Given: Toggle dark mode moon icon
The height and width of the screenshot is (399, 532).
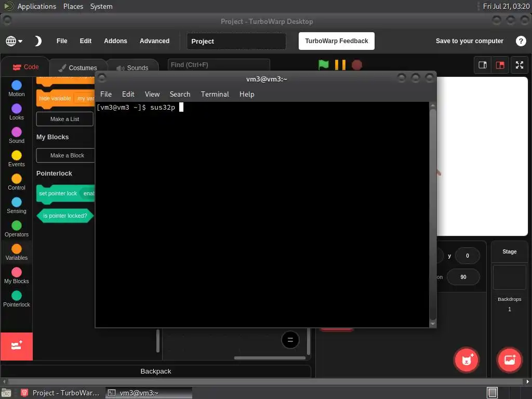Looking at the screenshot, I should pyautogui.click(x=37, y=41).
